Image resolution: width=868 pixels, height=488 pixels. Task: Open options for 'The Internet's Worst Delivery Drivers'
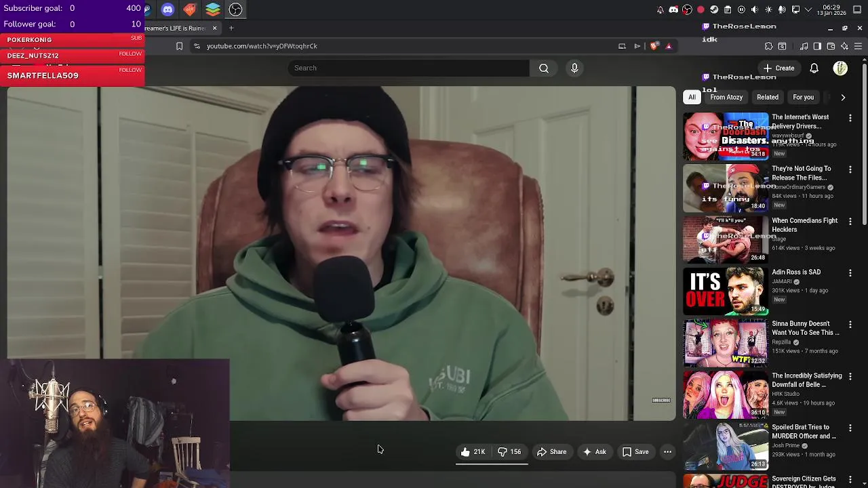point(850,118)
